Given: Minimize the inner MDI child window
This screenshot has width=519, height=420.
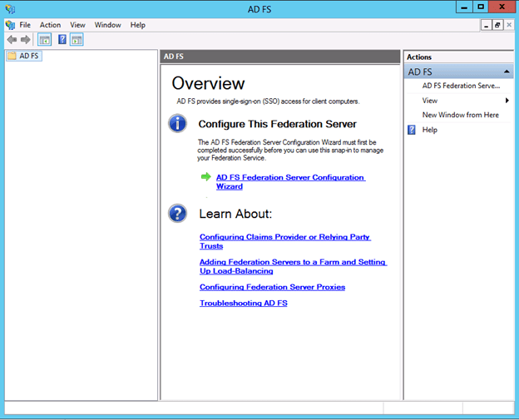Looking at the screenshot, I should click(486, 25).
